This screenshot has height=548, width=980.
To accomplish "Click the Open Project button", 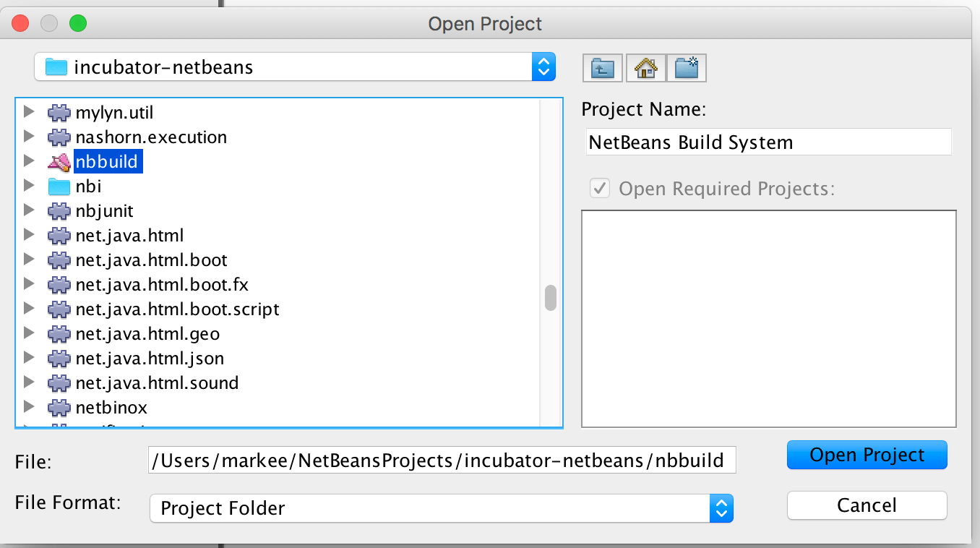I will click(x=867, y=455).
